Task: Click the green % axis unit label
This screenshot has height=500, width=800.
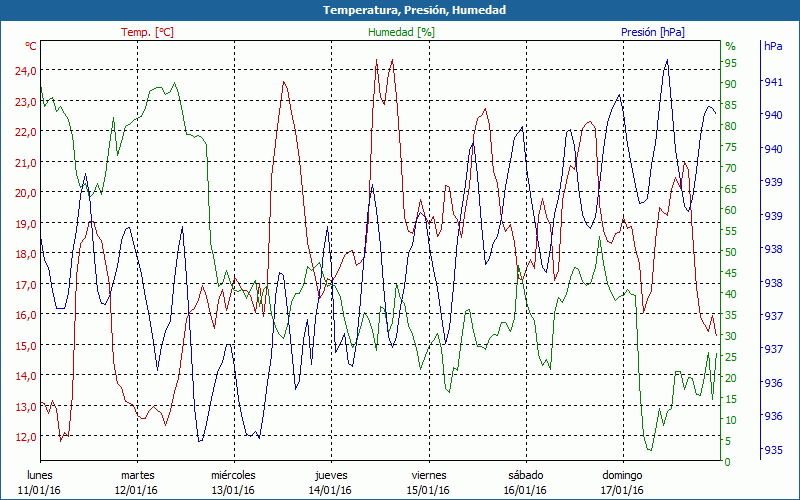Action: (x=730, y=46)
